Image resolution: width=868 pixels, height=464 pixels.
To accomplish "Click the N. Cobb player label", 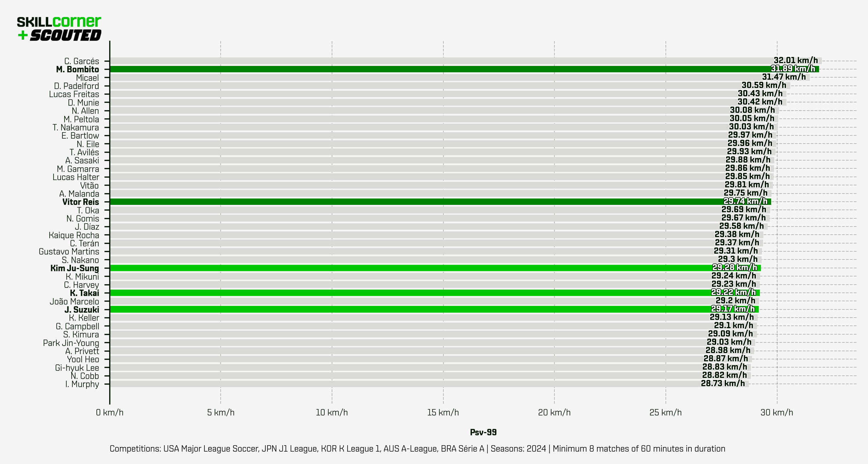I will pyautogui.click(x=84, y=376).
